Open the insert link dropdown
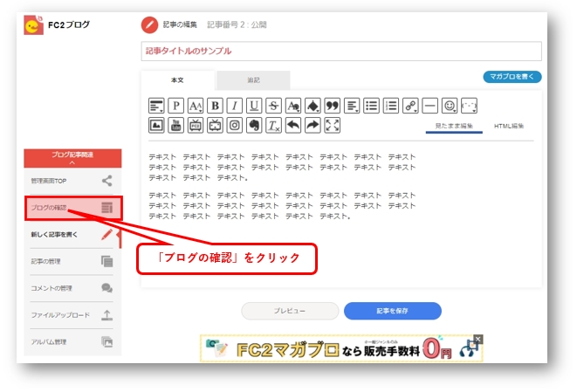The height and width of the screenshot is (392, 577). coord(410,106)
